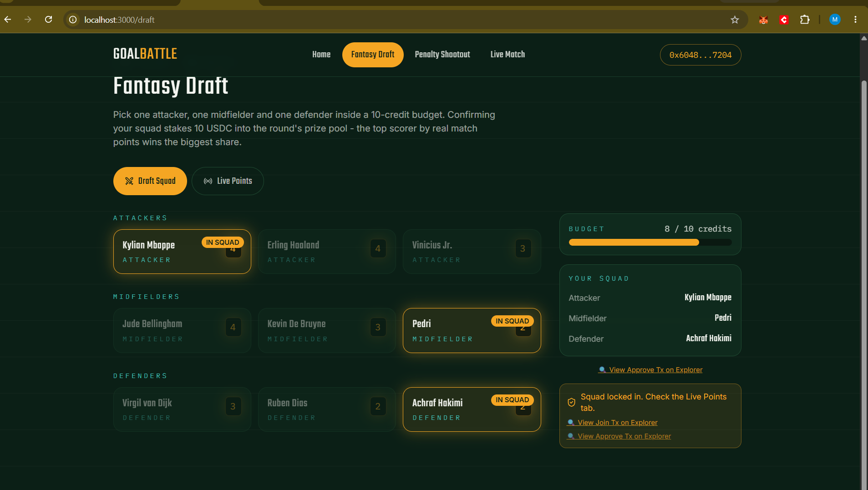
Task: Open Penalty Shootout nav item
Action: 442,55
